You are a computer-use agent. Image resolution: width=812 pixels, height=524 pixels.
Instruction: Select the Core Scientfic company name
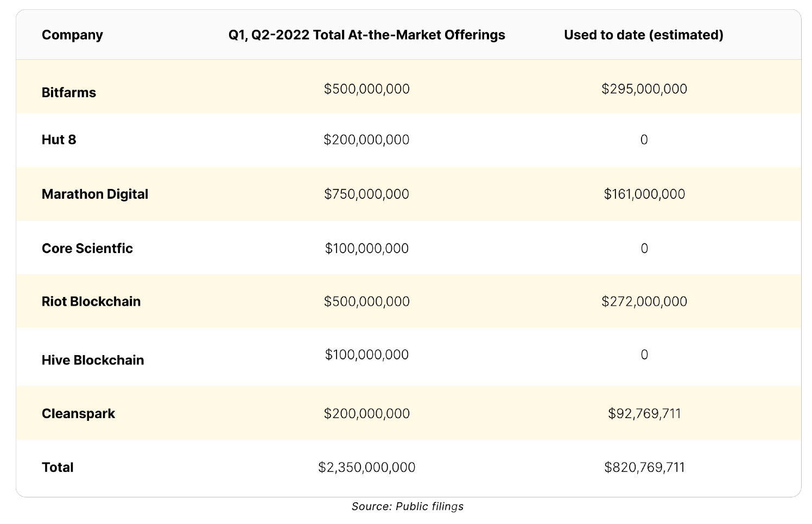pos(87,248)
